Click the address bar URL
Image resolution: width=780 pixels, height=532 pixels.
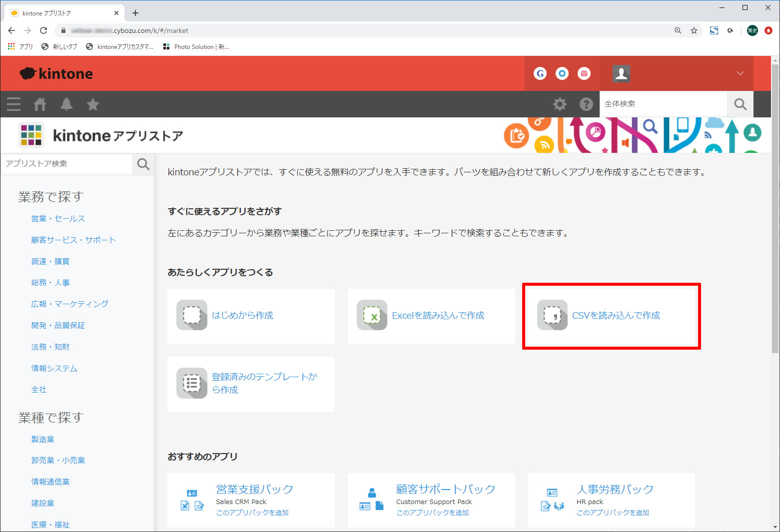pyautogui.click(x=130, y=30)
